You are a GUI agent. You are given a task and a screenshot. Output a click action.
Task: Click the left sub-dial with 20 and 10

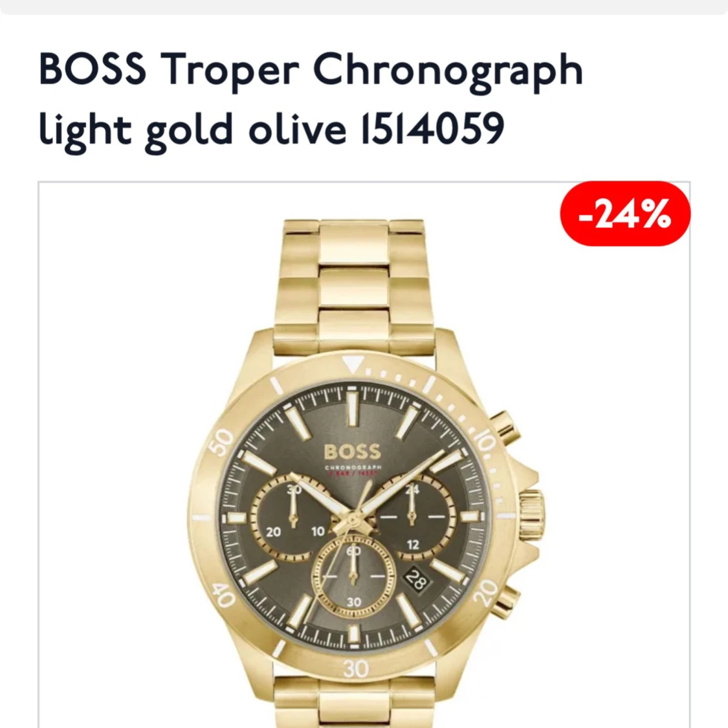tap(292, 516)
